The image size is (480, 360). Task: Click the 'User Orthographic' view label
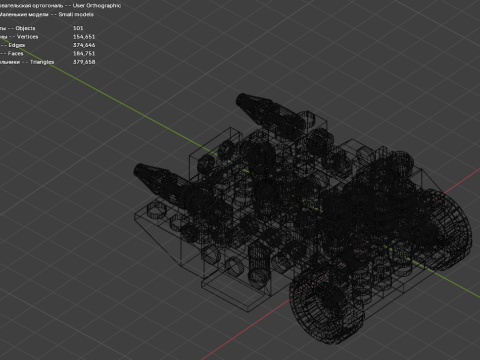tap(97, 6)
